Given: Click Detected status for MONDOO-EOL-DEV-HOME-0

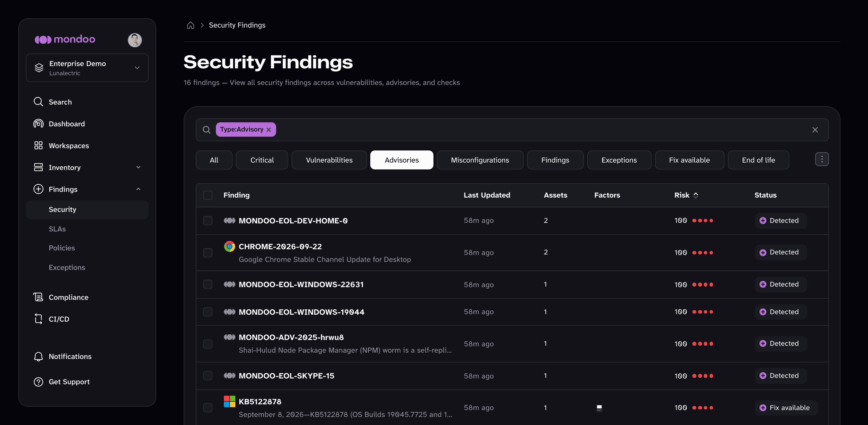Looking at the screenshot, I should [x=781, y=221].
